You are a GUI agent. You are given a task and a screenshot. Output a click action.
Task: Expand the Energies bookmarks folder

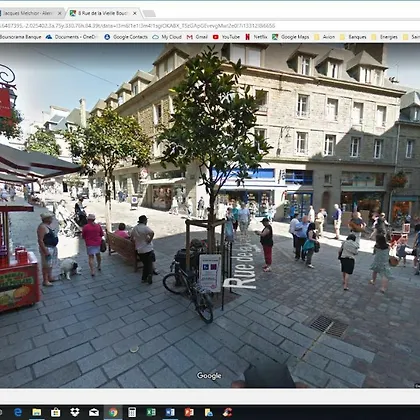(384, 37)
